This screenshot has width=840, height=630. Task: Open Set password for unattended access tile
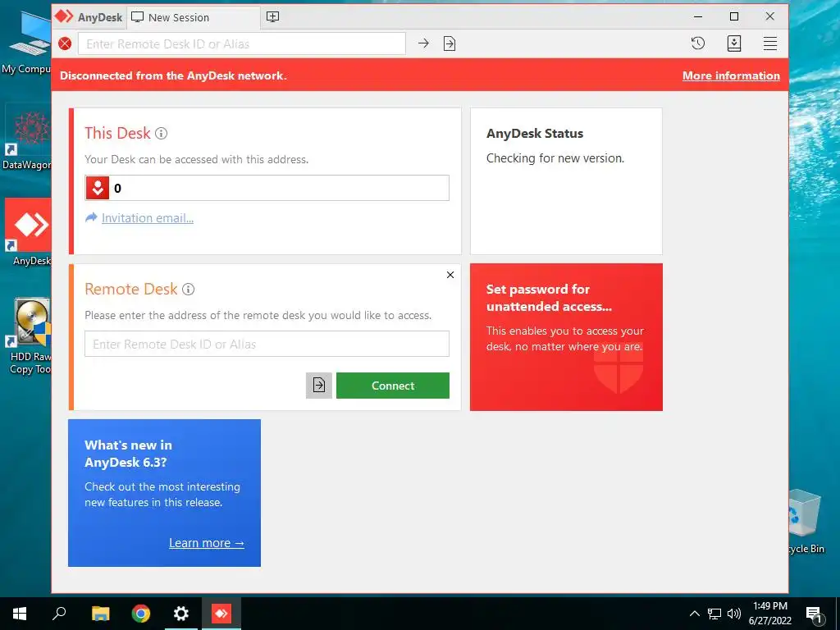[x=566, y=337]
